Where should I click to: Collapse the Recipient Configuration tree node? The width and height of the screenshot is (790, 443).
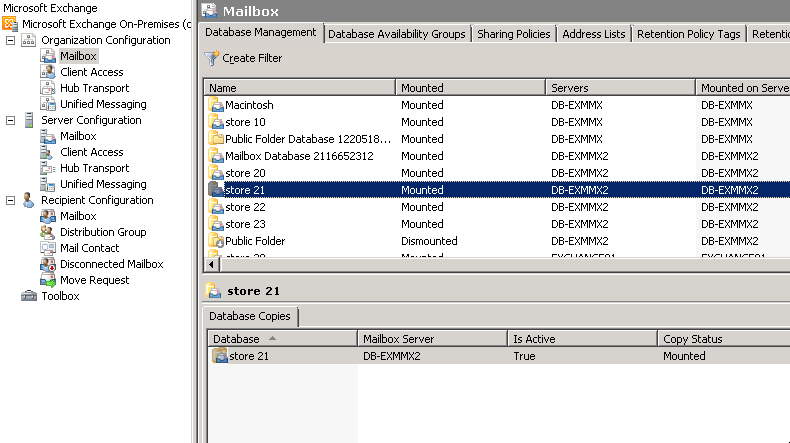coord(10,201)
